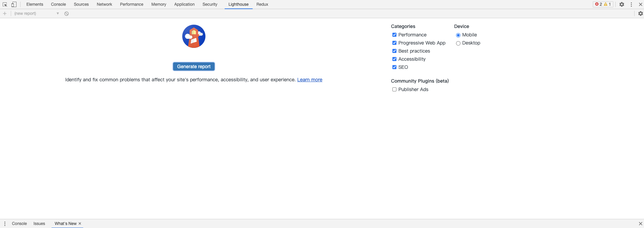Open the Learn more link
The width and height of the screenshot is (644, 228).
click(310, 80)
